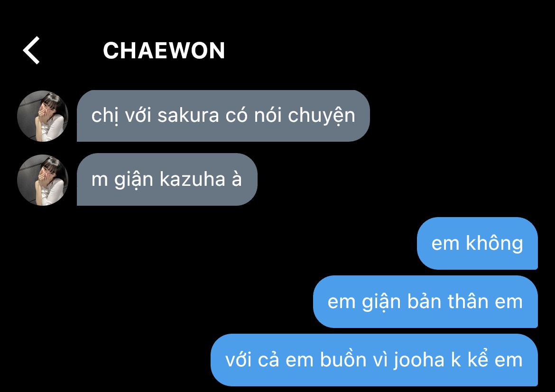The image size is (555, 392).
Task: Click the word "chuyện" in the first bubble
Action: pos(322,117)
